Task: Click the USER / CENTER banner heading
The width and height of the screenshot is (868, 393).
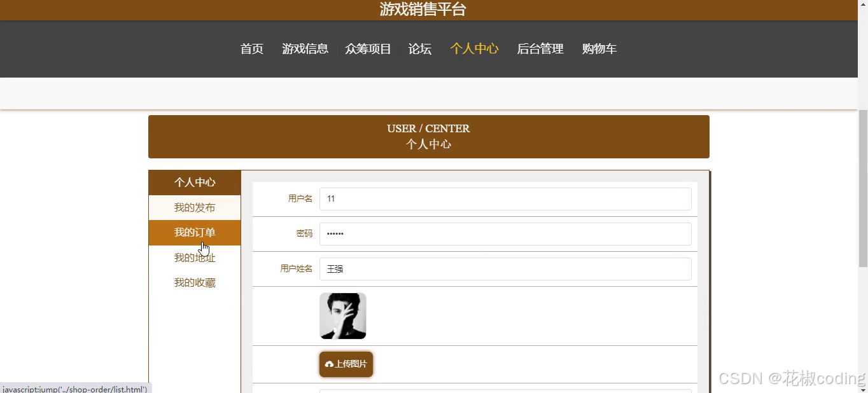Action: [x=428, y=128]
